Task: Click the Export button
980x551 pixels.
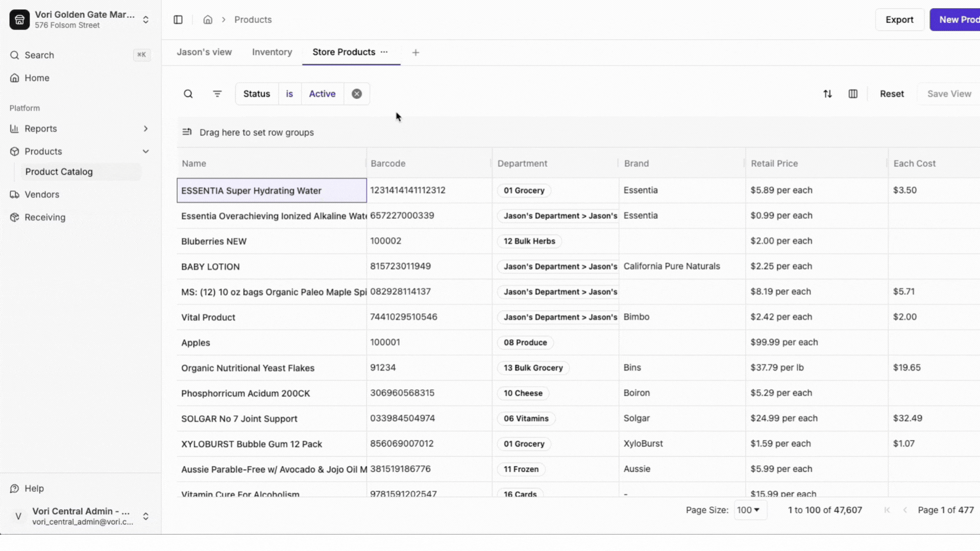Action: 899,19
